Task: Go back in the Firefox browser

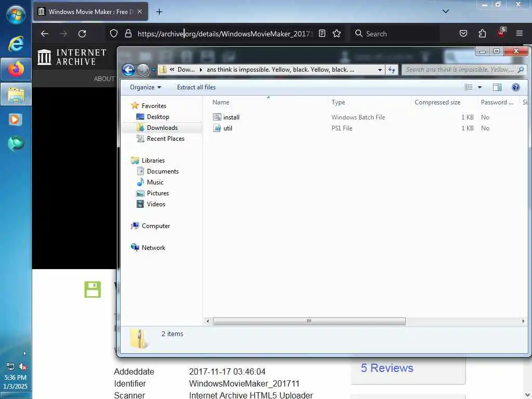Action: click(x=45, y=34)
